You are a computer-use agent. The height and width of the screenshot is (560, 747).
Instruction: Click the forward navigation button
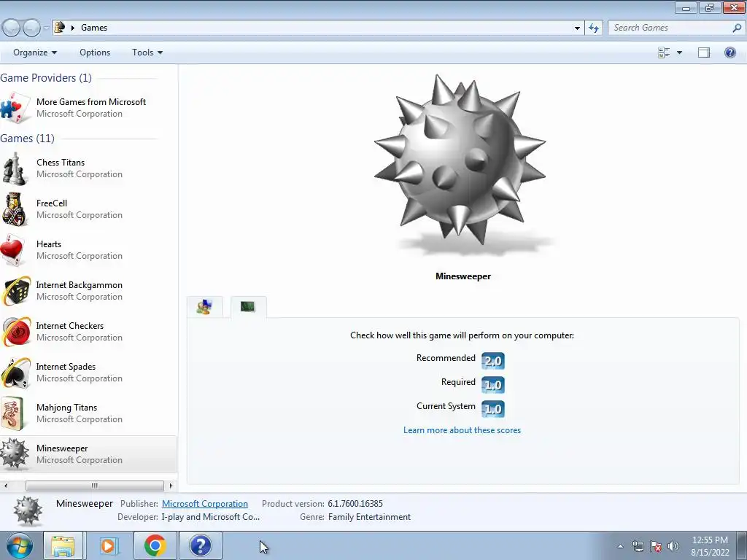(x=31, y=28)
